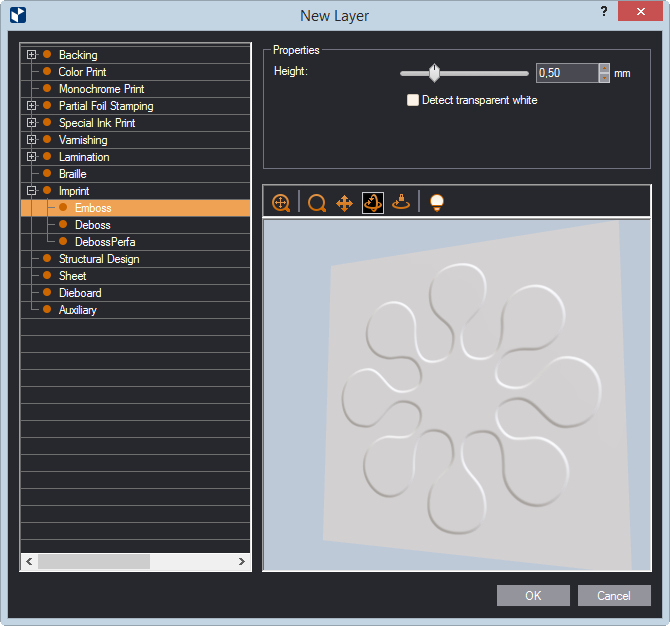Select the 3D rotate view tool
This screenshot has width=670, height=626.
click(x=373, y=203)
